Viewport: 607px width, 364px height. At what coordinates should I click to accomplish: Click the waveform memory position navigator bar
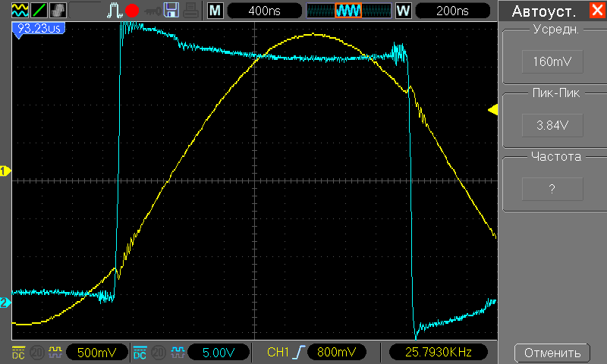click(348, 11)
